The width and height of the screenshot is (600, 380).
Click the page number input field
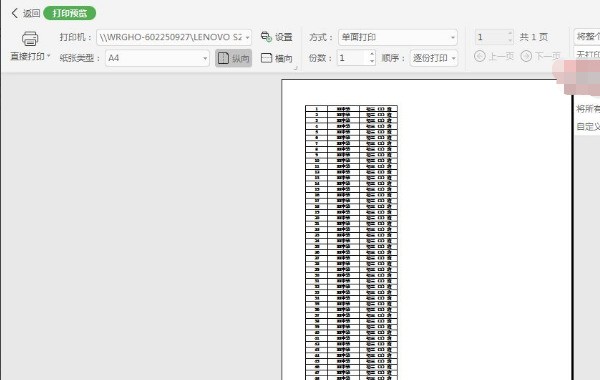click(491, 37)
